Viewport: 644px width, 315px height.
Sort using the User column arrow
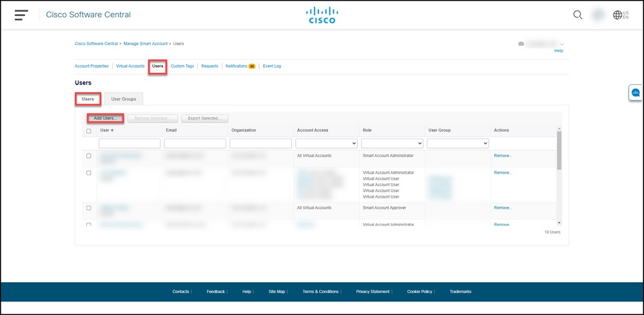(x=112, y=130)
